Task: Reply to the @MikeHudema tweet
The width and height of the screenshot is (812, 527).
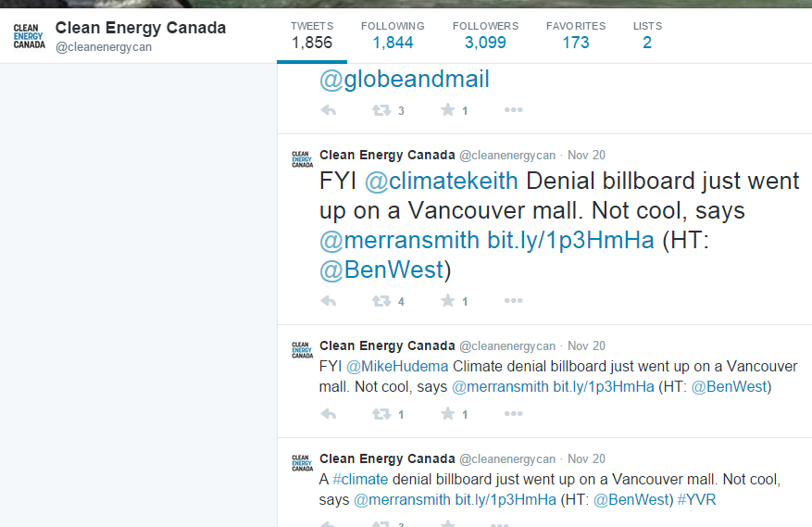Action: (328, 414)
